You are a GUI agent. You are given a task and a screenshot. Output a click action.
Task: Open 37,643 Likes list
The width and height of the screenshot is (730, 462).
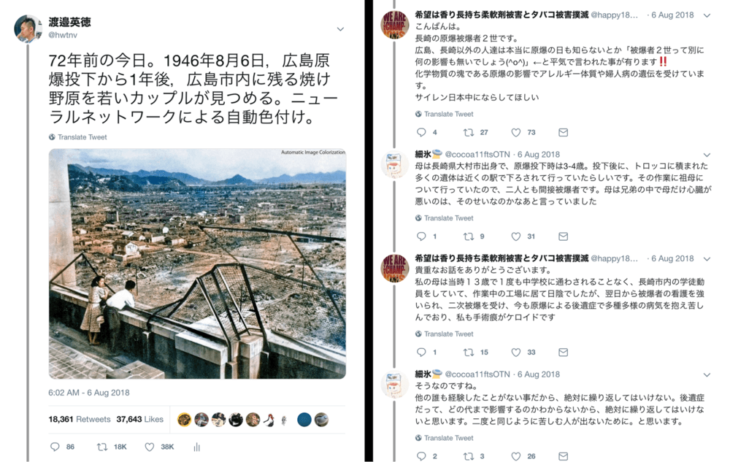coord(140,419)
